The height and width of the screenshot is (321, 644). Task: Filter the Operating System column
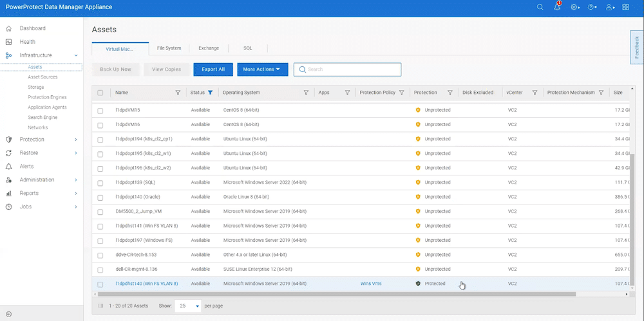click(x=306, y=93)
